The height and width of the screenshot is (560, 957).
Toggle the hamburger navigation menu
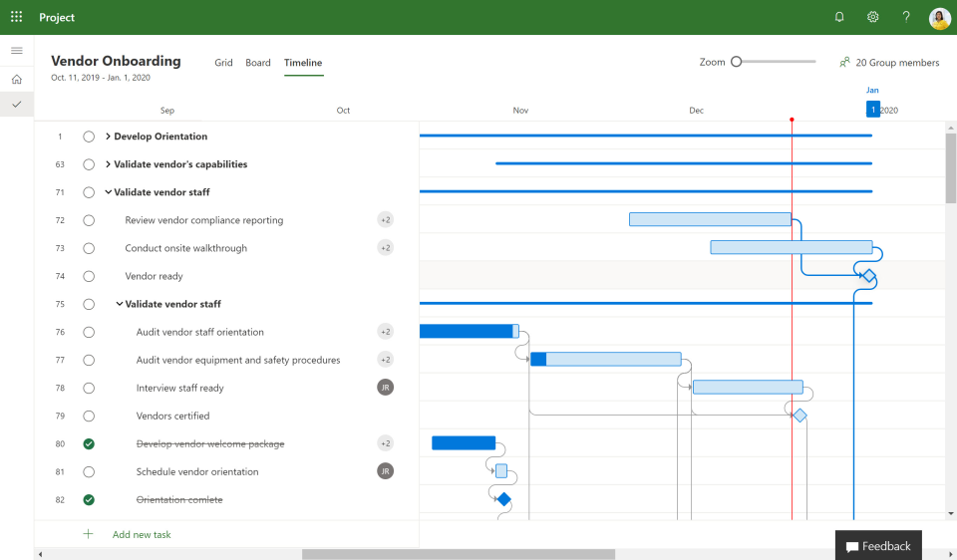(x=17, y=51)
